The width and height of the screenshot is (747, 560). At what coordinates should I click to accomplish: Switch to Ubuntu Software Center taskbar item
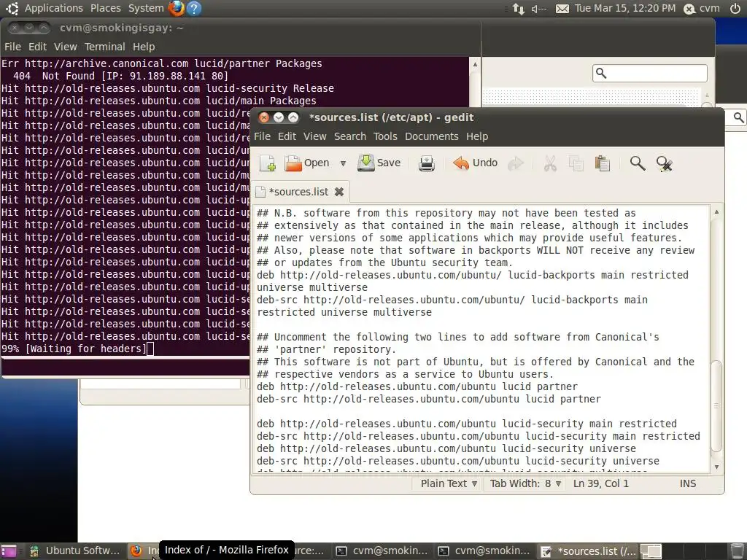(x=74, y=551)
